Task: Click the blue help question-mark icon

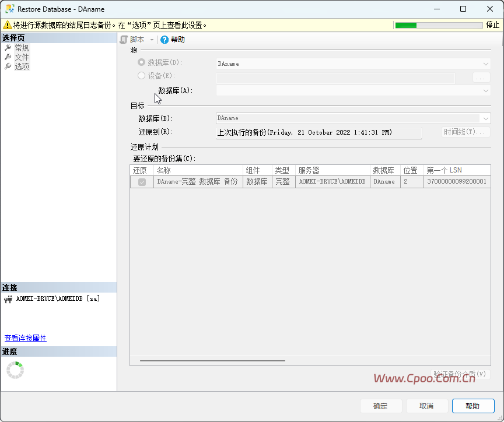Action: click(164, 40)
